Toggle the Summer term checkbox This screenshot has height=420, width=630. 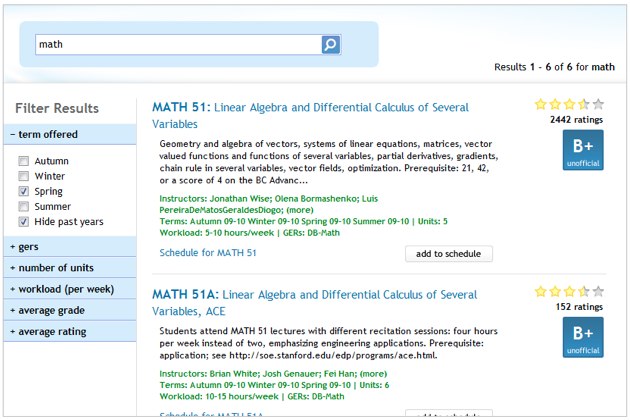(x=23, y=206)
